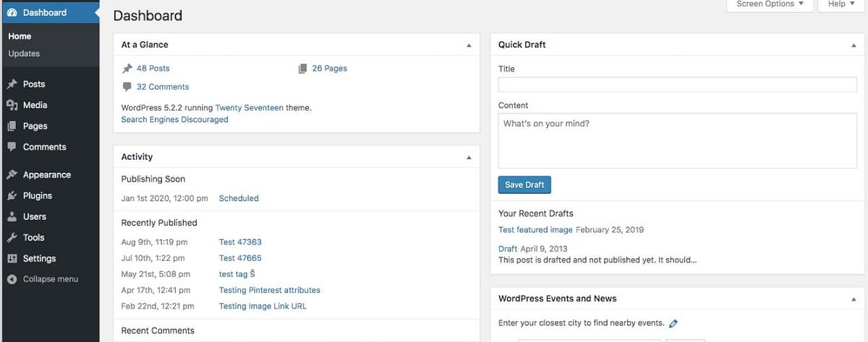
Task: Open the Screen Options dropdown
Action: point(770,4)
